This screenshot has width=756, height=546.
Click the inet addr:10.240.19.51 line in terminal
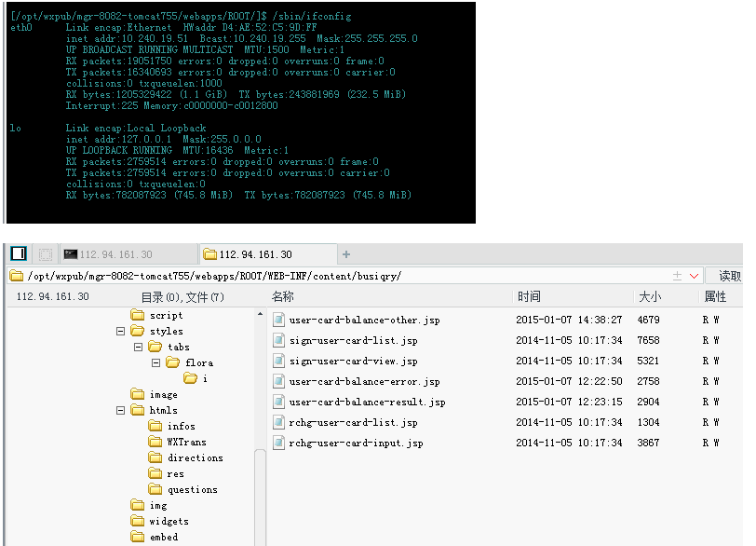click(241, 38)
